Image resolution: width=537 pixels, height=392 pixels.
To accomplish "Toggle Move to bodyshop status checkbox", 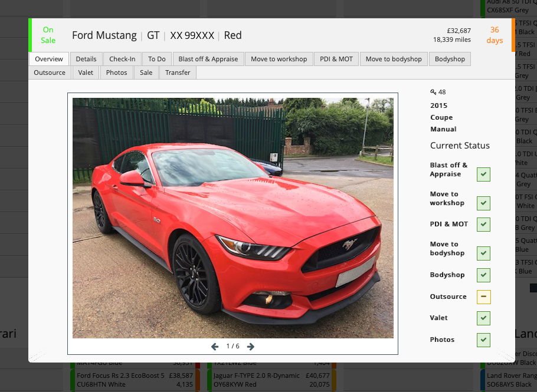I will coord(483,253).
